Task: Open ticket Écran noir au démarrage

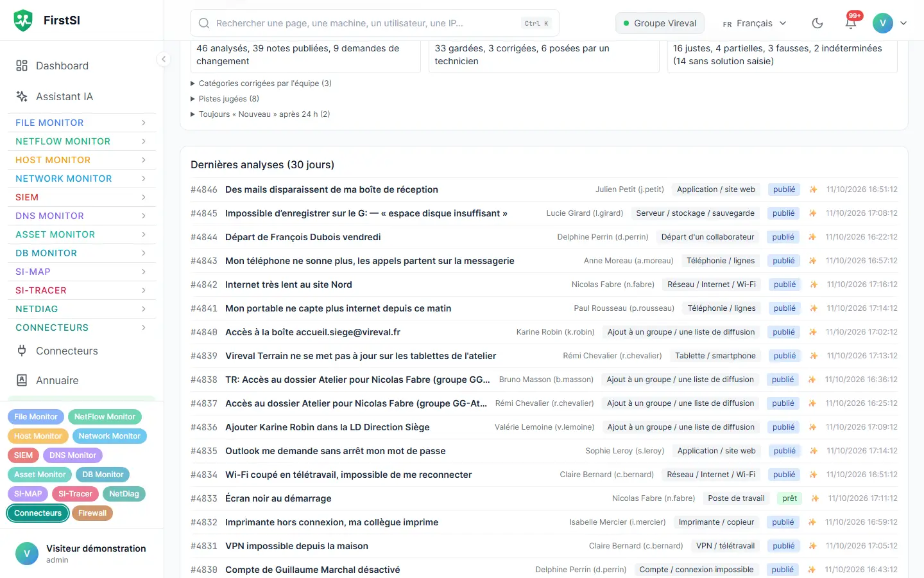Action: point(278,498)
